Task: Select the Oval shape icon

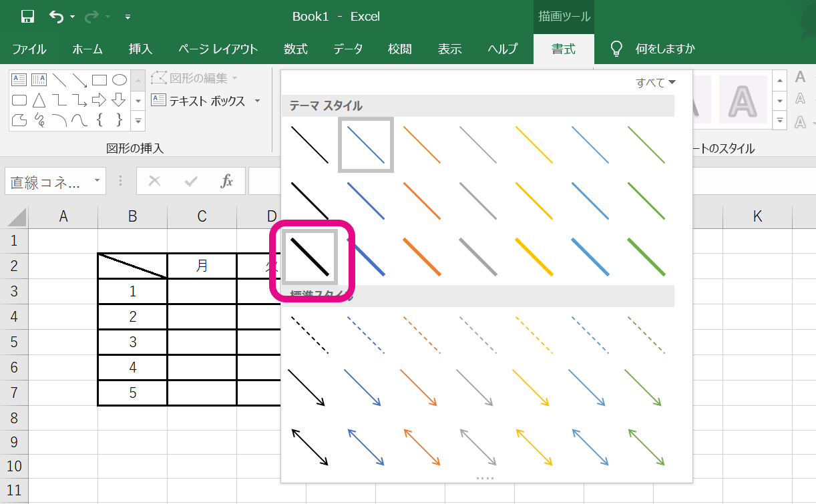Action: click(118, 79)
